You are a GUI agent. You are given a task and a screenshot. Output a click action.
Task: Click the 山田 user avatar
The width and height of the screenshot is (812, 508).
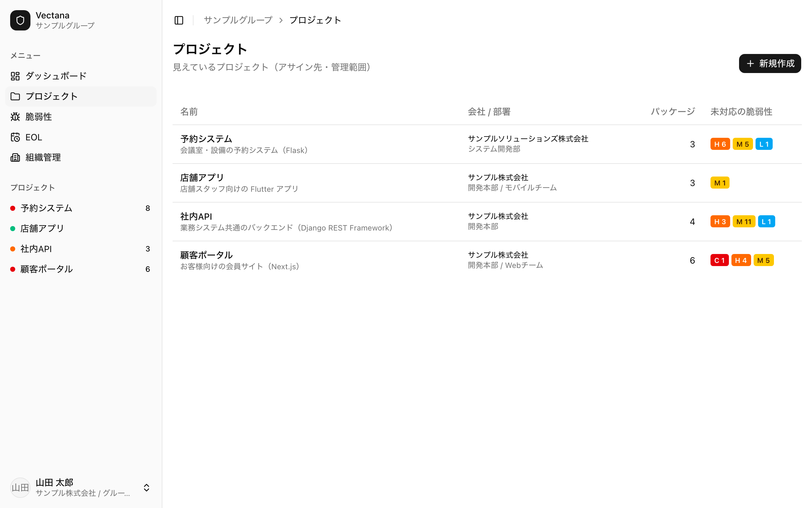[x=20, y=487]
